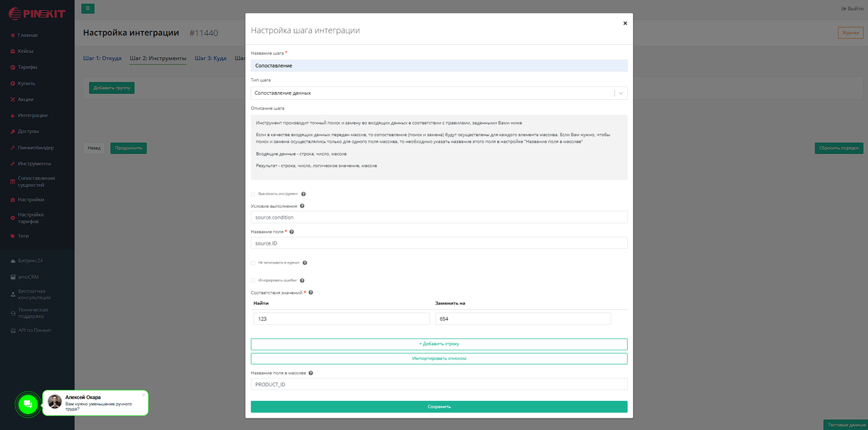The width and height of the screenshot is (868, 430).
Task: Click help icon beside 'Выключить инструмент'
Action: coord(303,194)
